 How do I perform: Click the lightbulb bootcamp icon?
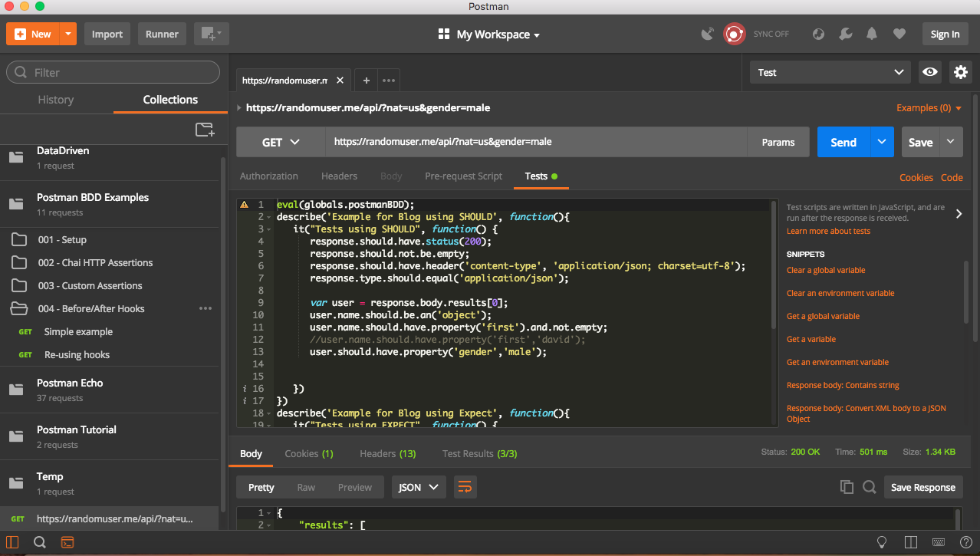point(882,542)
